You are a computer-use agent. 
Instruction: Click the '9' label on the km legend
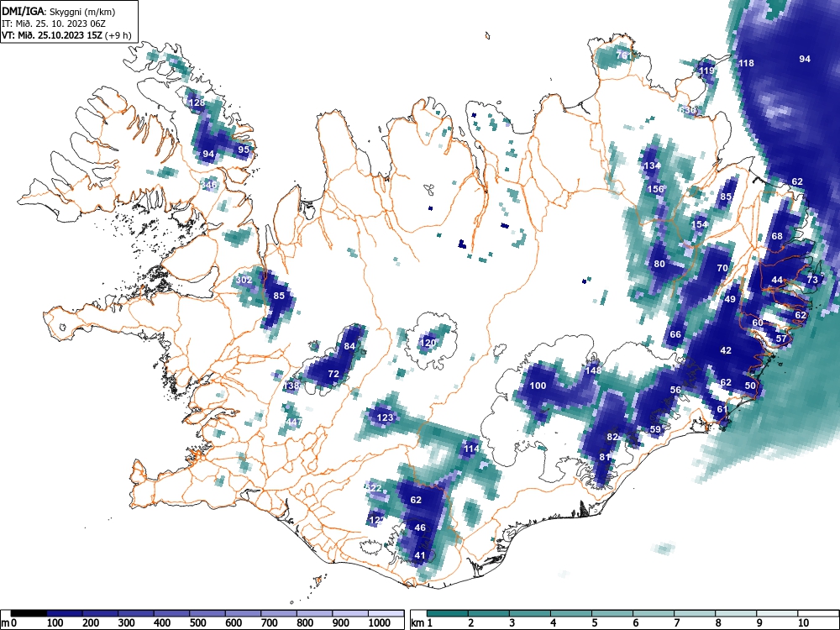[x=759, y=623]
